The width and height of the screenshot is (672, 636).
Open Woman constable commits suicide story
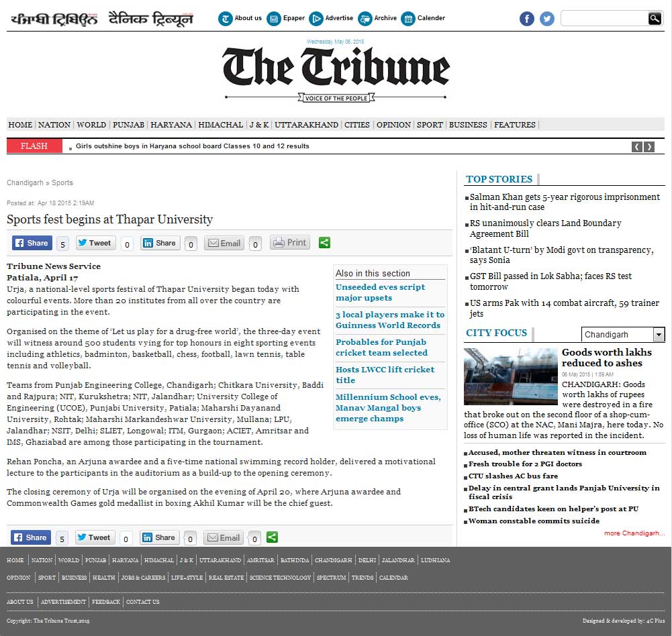534,521
